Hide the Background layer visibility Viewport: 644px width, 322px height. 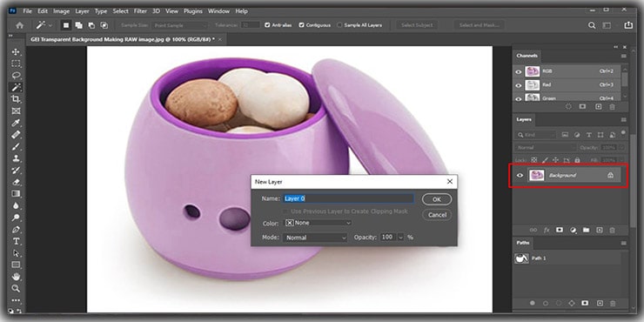520,176
